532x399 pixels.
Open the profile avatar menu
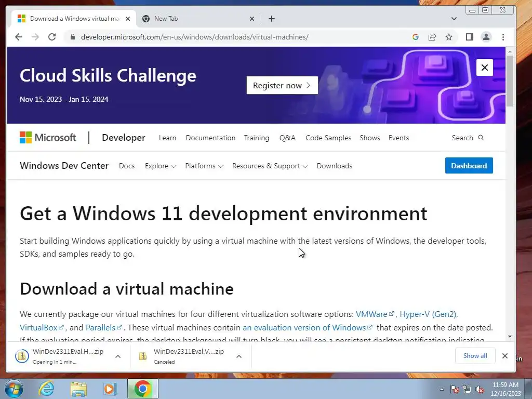tap(486, 37)
